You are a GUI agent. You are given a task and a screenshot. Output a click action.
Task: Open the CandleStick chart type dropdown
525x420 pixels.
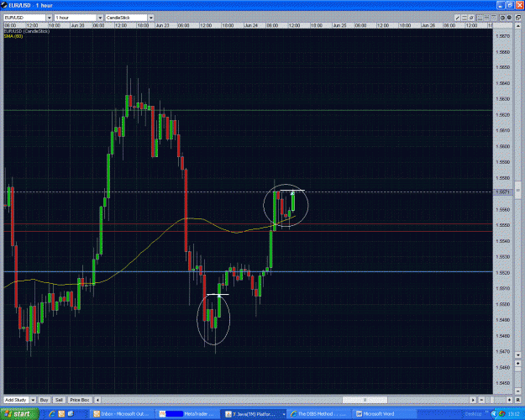pyautogui.click(x=150, y=18)
